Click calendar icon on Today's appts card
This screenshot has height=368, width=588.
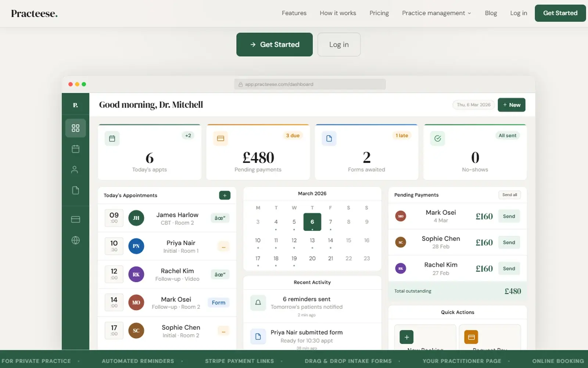[112, 138]
